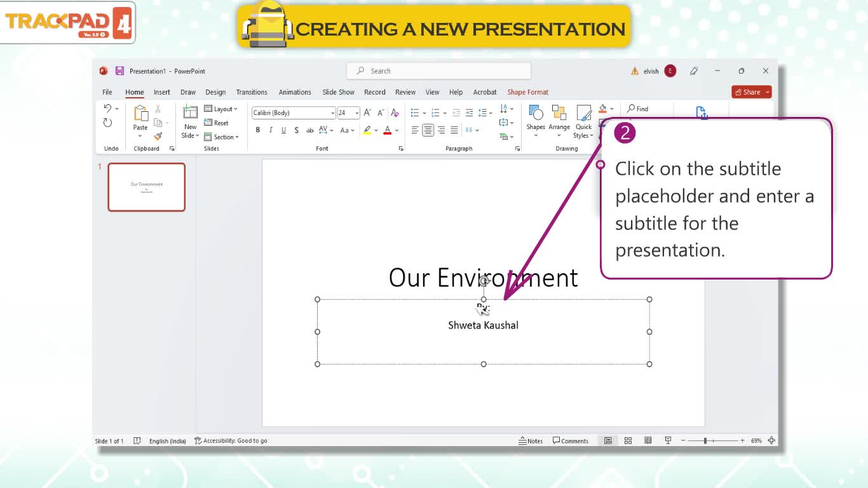Click Find in the Editing group

click(x=637, y=109)
